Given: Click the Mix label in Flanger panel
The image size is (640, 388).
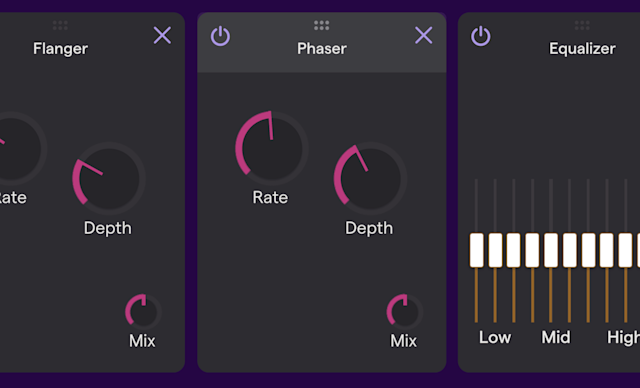Looking at the screenshot, I should pyautogui.click(x=142, y=341).
